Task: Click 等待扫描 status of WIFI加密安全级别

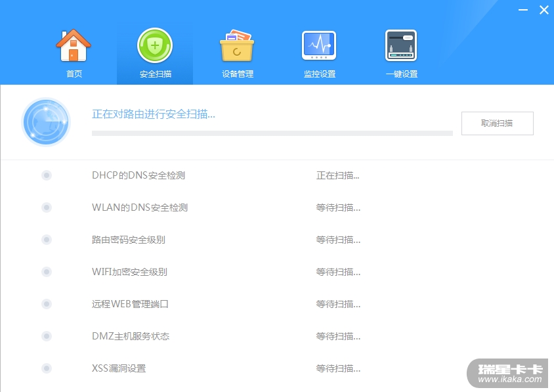Action: (x=338, y=272)
